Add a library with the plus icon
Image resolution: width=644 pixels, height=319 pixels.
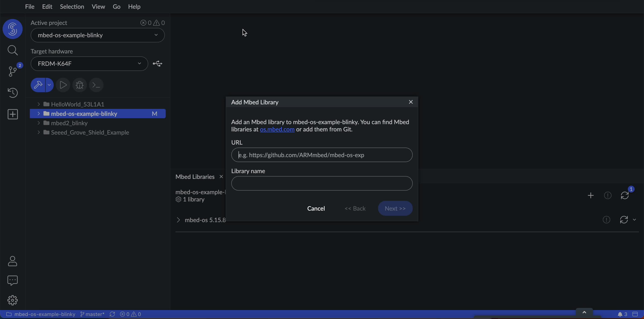(591, 195)
